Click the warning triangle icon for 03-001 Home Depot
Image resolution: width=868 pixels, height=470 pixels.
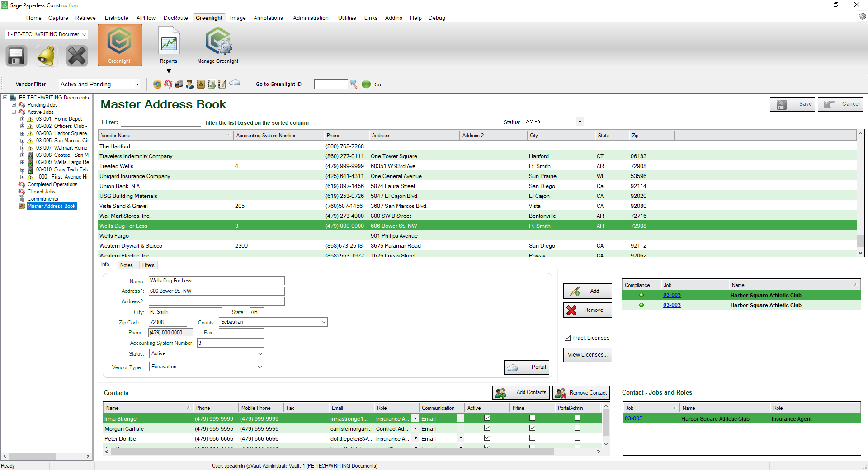tap(30, 119)
